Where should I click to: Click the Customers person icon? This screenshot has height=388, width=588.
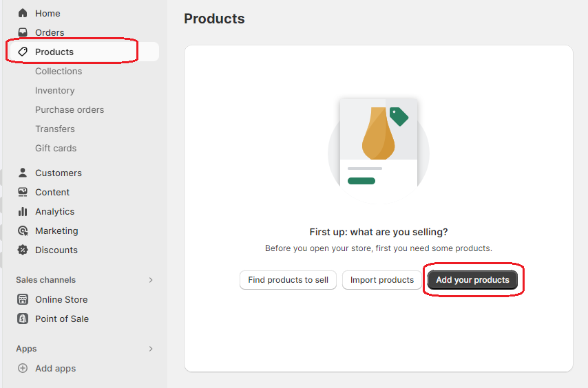(x=23, y=173)
